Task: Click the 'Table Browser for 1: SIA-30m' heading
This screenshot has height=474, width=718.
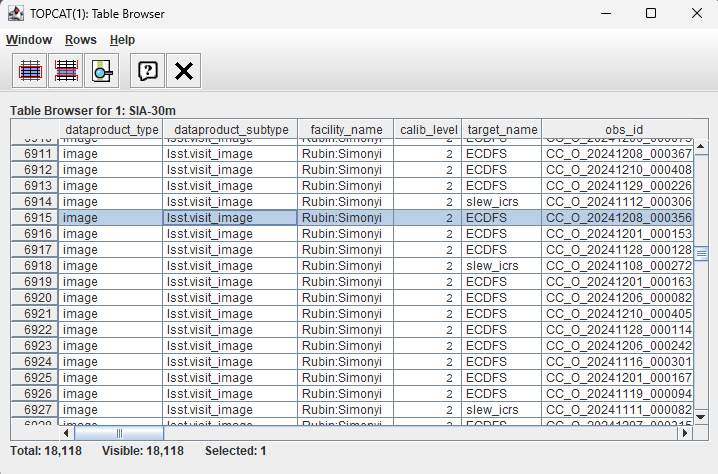Action: pos(93,111)
